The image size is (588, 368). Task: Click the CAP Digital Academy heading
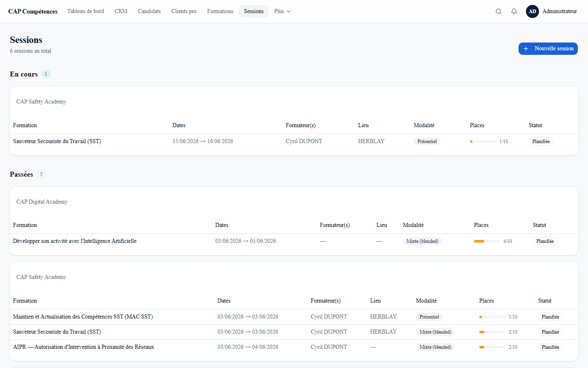click(42, 202)
